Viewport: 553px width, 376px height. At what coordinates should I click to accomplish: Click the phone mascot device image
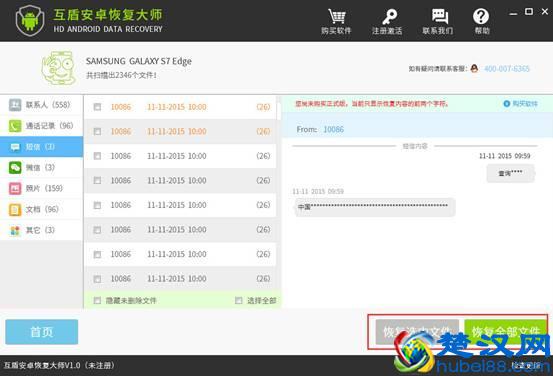pos(59,68)
